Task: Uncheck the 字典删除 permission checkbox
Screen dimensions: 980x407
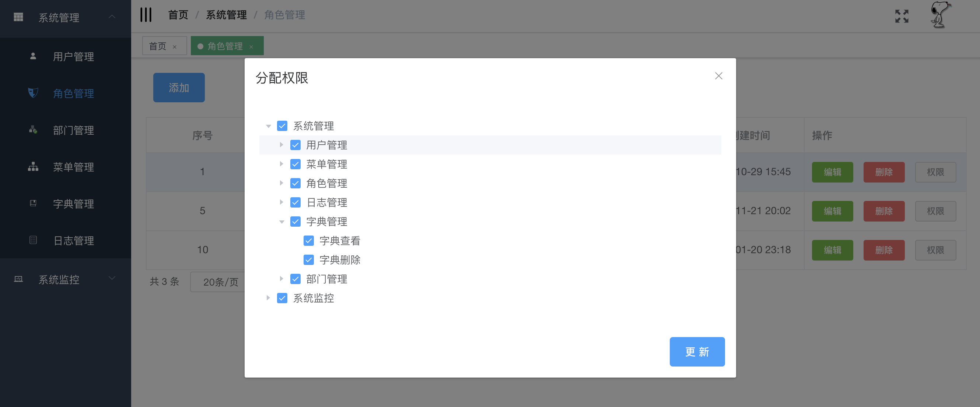Action: click(308, 260)
